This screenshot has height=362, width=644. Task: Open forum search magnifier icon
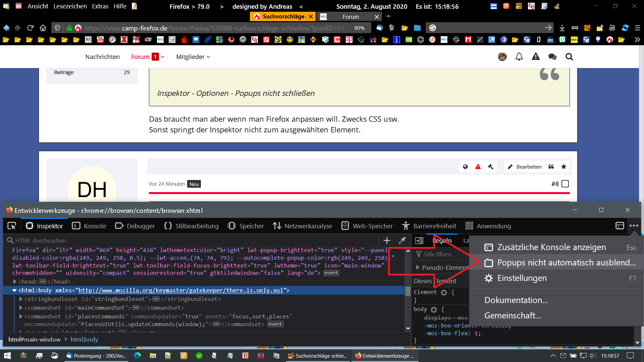569,57
